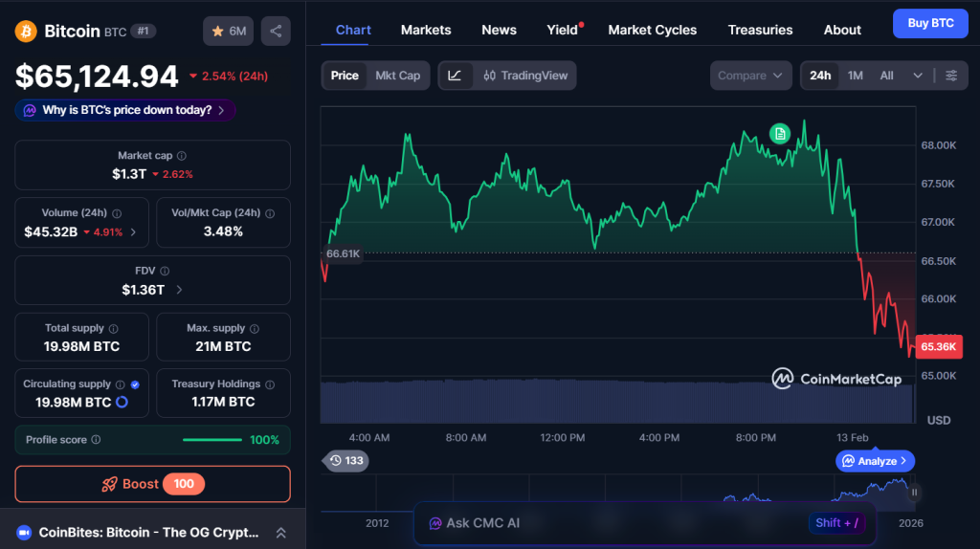Expand more time range options chevron
This screenshot has height=549, width=980.
click(x=918, y=76)
